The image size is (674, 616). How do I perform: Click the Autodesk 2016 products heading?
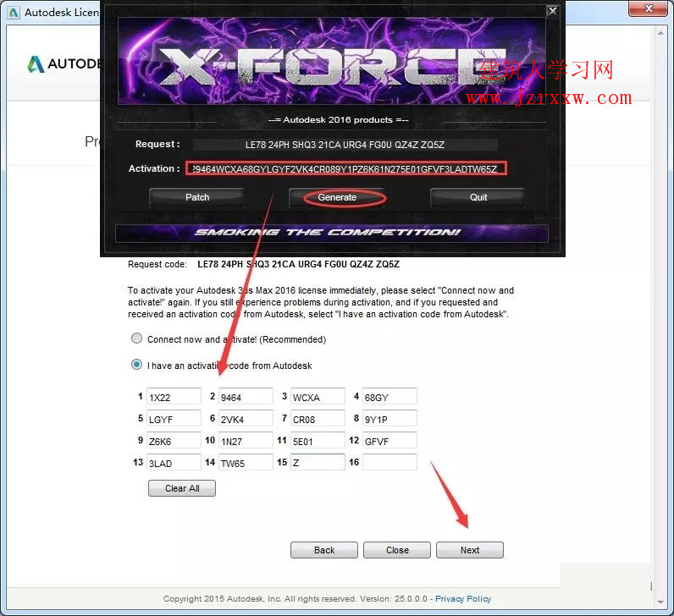338,120
